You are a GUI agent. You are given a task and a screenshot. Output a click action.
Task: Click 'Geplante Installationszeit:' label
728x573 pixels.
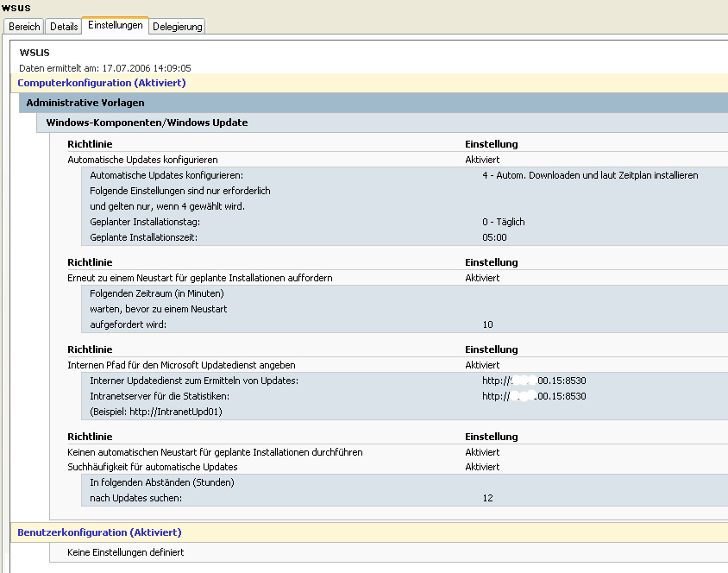click(x=143, y=237)
